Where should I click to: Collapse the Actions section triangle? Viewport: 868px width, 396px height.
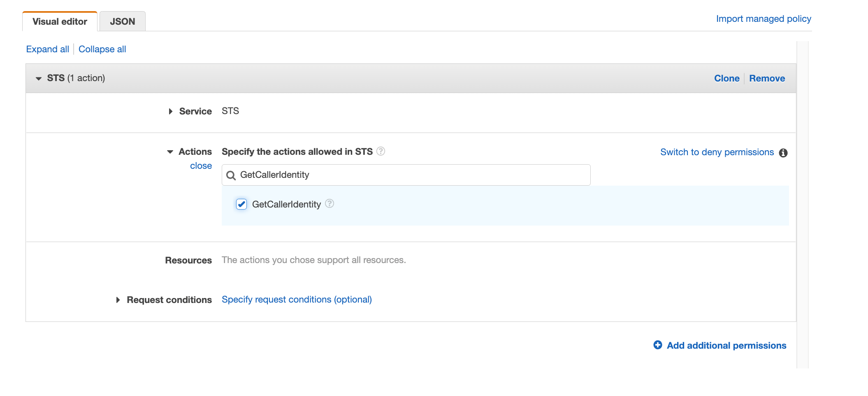click(170, 151)
